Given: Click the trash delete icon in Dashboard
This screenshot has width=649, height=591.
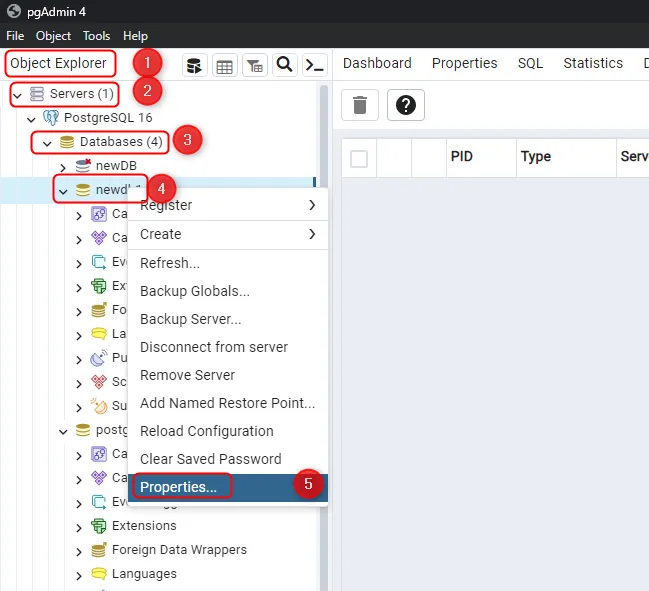Looking at the screenshot, I should click(x=361, y=105).
